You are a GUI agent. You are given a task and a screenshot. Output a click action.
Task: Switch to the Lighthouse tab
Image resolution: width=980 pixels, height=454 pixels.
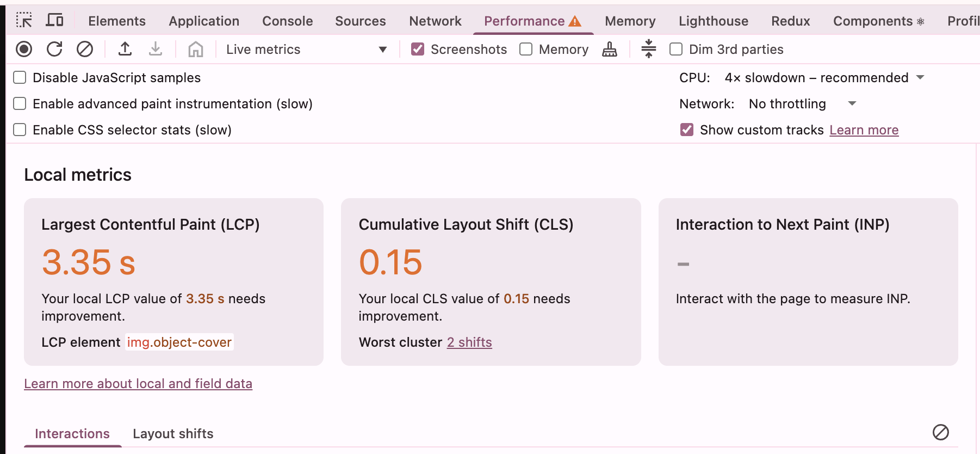point(713,21)
